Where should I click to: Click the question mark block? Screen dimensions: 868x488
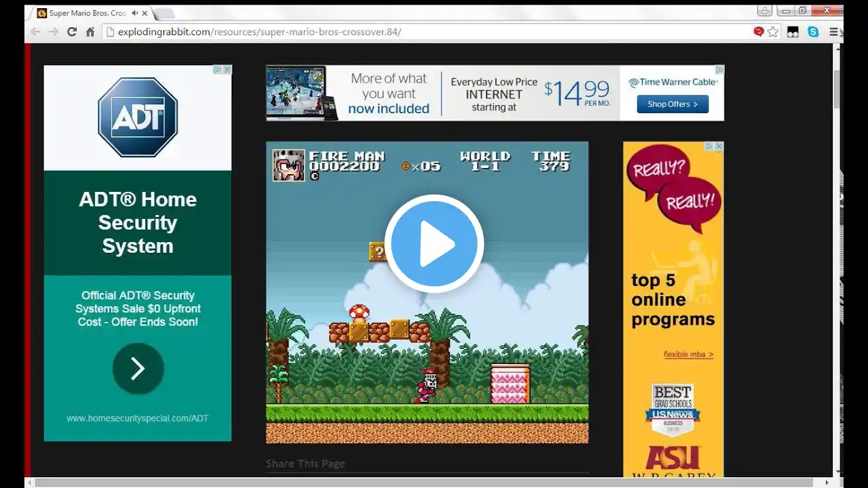pyautogui.click(x=378, y=252)
